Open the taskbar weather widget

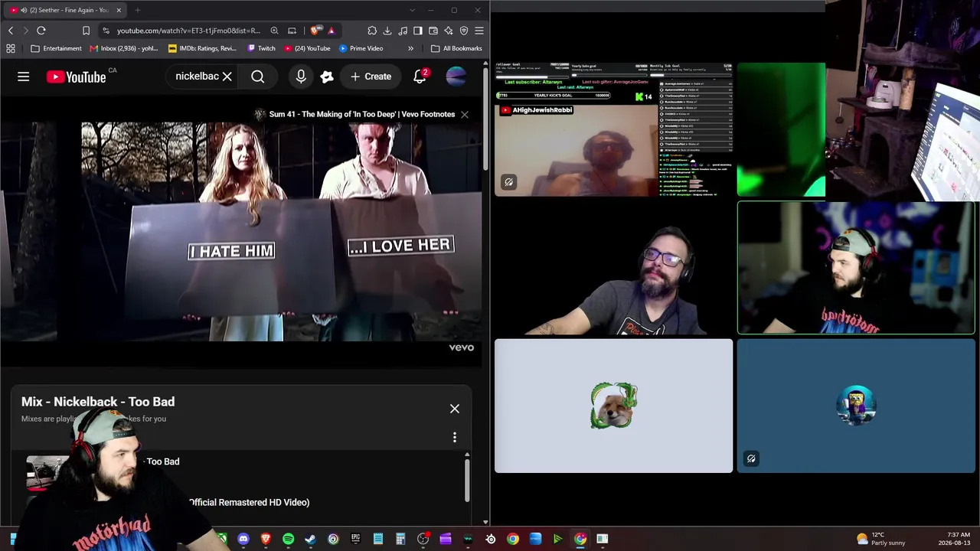tap(880, 539)
